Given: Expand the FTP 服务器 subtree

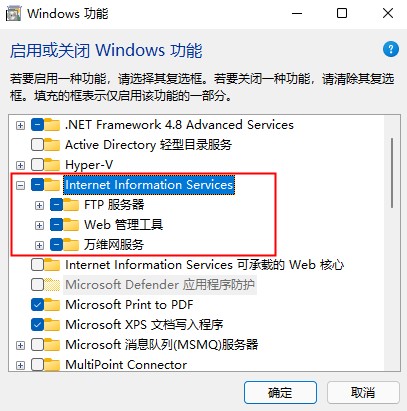Looking at the screenshot, I should coord(39,205).
